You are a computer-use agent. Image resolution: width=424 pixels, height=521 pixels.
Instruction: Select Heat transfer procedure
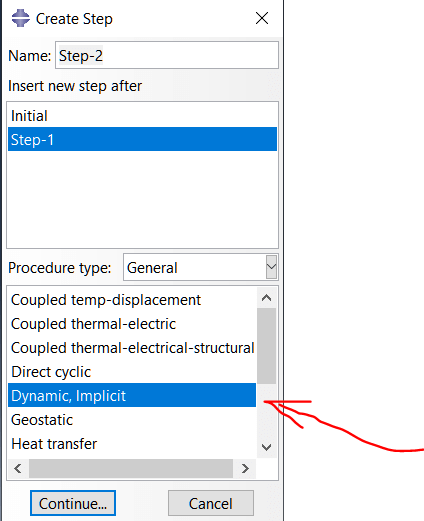[132, 444]
